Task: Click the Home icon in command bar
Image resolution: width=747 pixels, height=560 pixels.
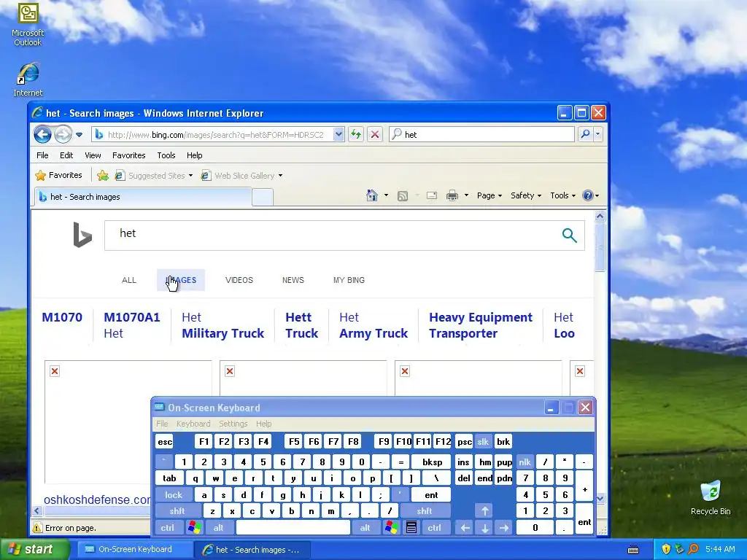Action: pos(372,195)
